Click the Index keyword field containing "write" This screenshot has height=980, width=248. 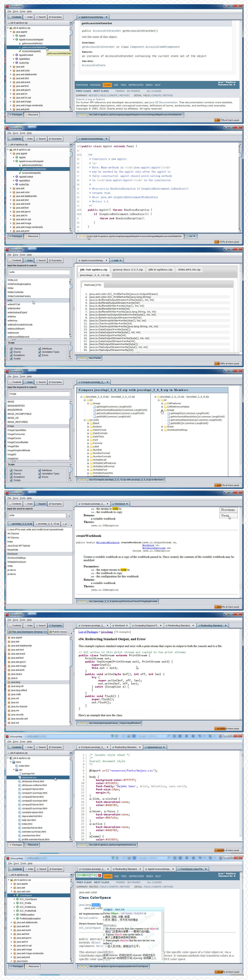point(39,272)
